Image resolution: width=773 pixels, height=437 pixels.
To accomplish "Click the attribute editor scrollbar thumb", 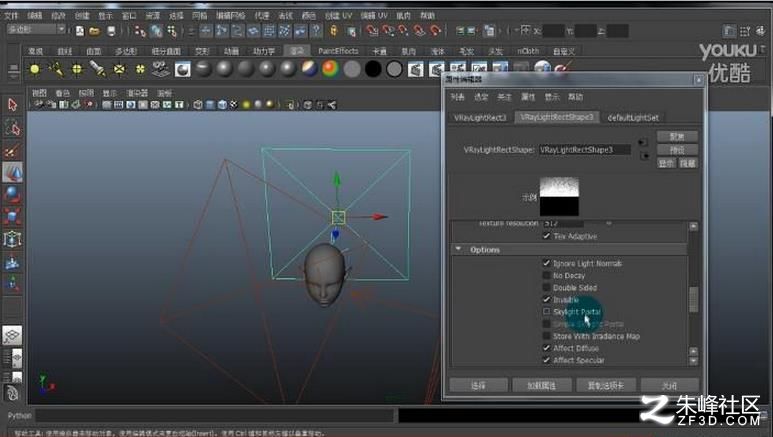I will point(694,299).
